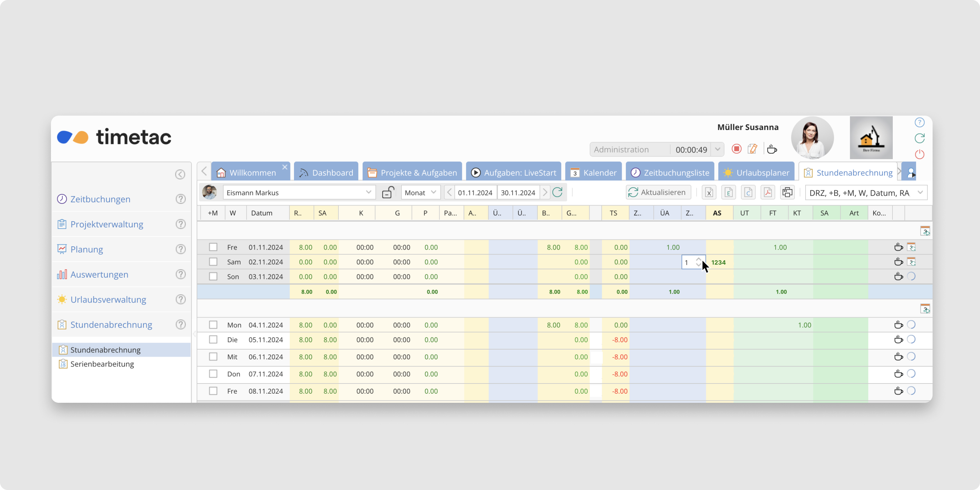Select the checkbox for Son 03.11.2024
Image resolution: width=980 pixels, height=490 pixels.
[x=213, y=277]
